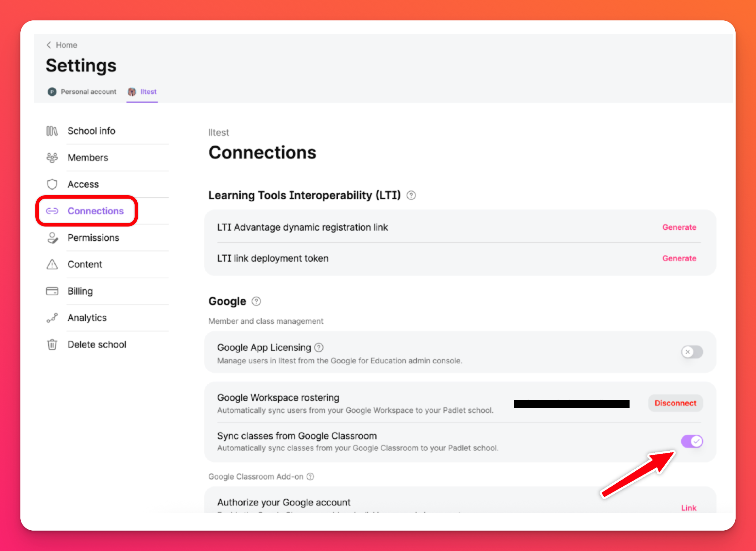Viewport: 756px width, 551px height.
Task: Click the help icon beside Google heading
Action: point(256,301)
